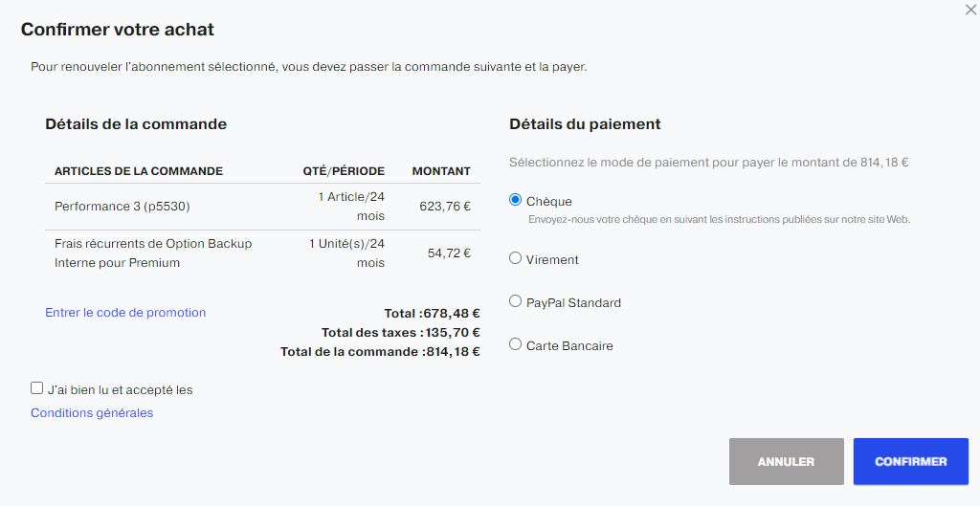Screen dimensions: 980x506
Task: Tick the 'J'ai bien lu et accepté' checkbox
Action: pyautogui.click(x=37, y=388)
